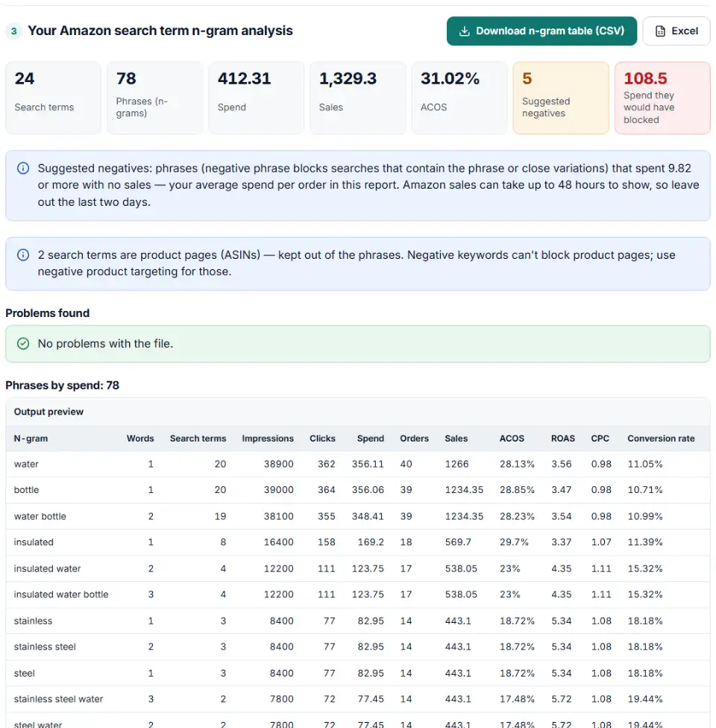Sort by the ACOS column header
This screenshot has height=728, width=716.
tap(512, 439)
